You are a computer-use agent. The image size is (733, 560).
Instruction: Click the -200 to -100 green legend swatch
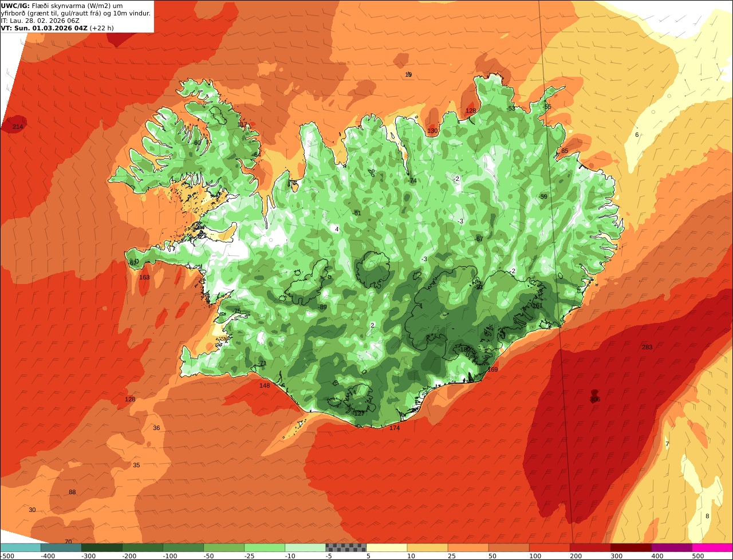[x=143, y=547]
